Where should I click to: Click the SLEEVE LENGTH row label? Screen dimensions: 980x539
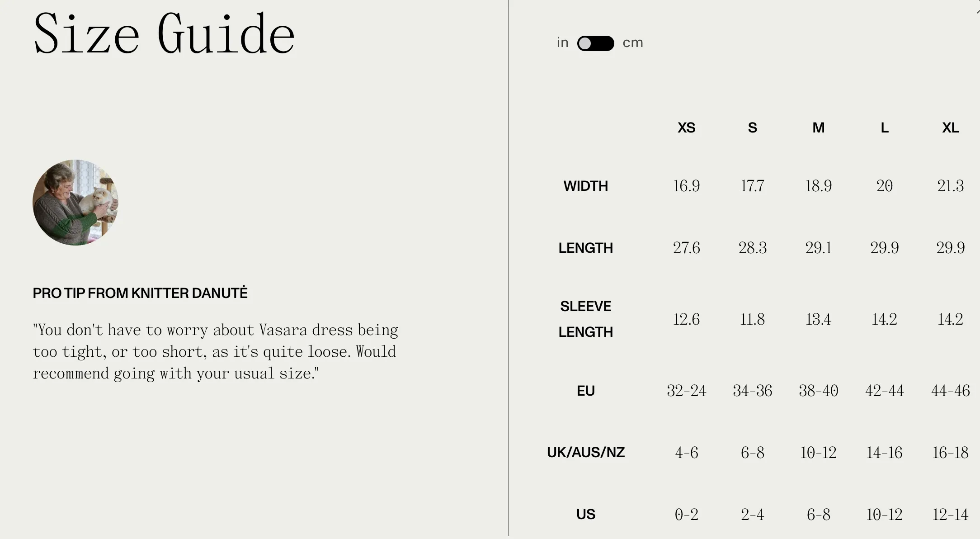pos(585,319)
